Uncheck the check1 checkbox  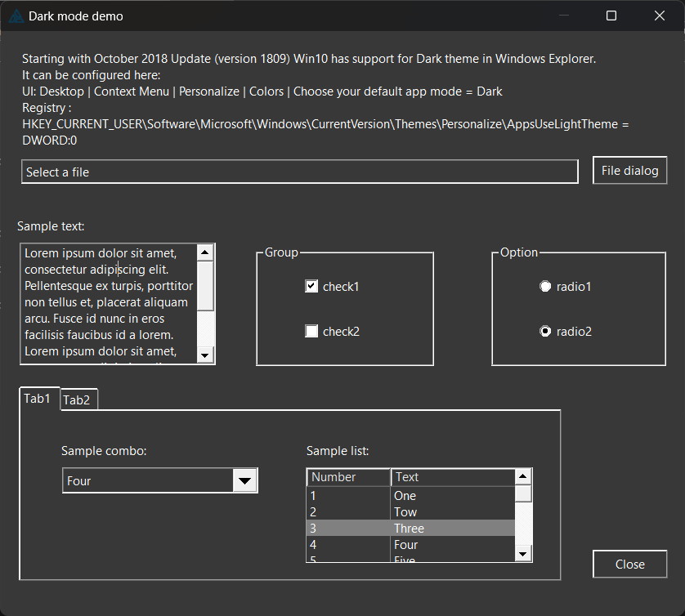click(311, 287)
